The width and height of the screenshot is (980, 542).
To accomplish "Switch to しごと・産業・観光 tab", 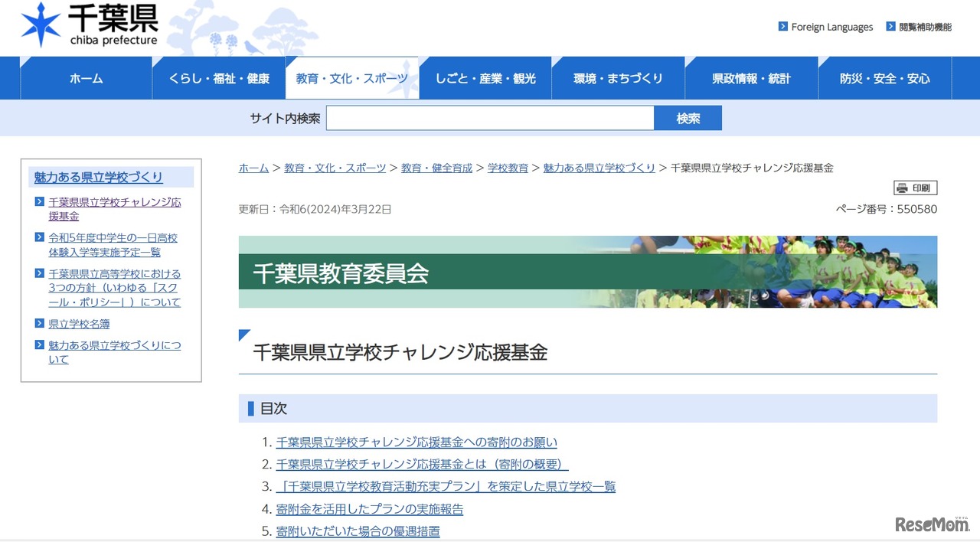I will pyautogui.click(x=485, y=78).
